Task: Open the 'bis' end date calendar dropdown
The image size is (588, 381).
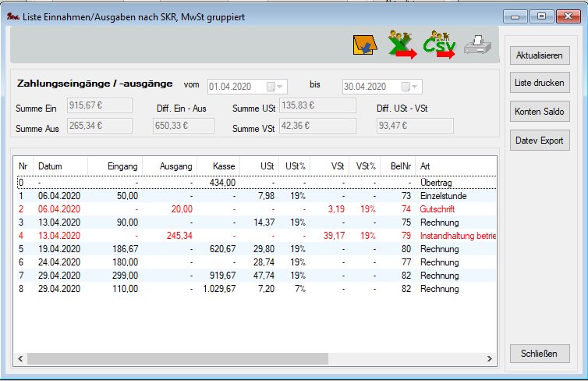Action: point(410,87)
